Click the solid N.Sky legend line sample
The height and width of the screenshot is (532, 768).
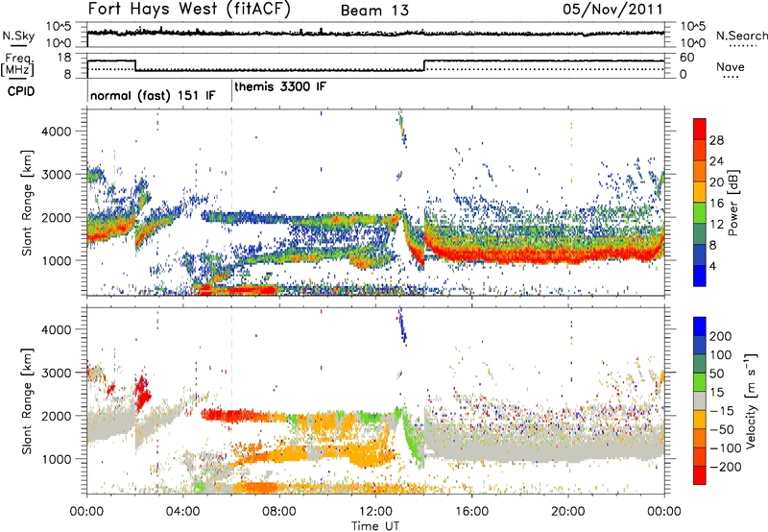(18, 45)
